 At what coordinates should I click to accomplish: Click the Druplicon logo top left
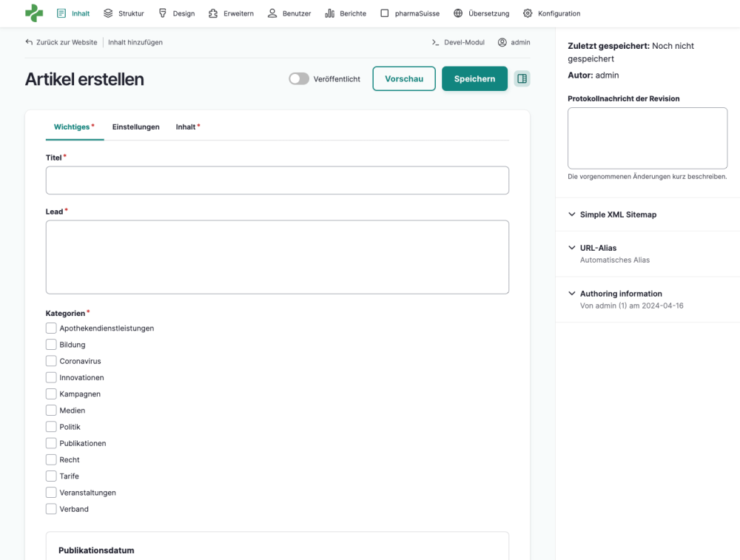click(x=33, y=13)
